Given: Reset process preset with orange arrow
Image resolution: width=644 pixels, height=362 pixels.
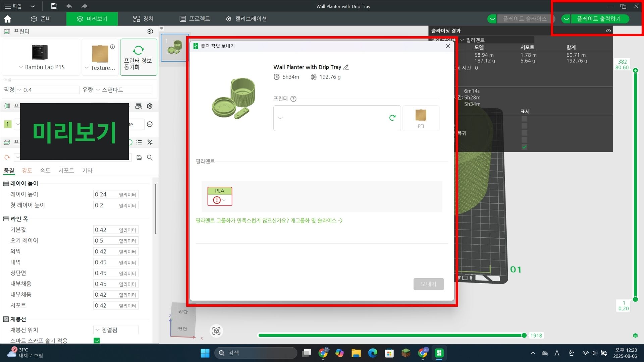Looking at the screenshot, I should (x=7, y=157).
